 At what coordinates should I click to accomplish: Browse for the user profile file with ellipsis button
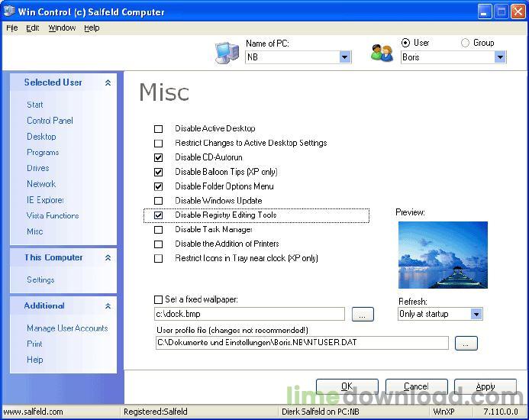tap(466, 343)
